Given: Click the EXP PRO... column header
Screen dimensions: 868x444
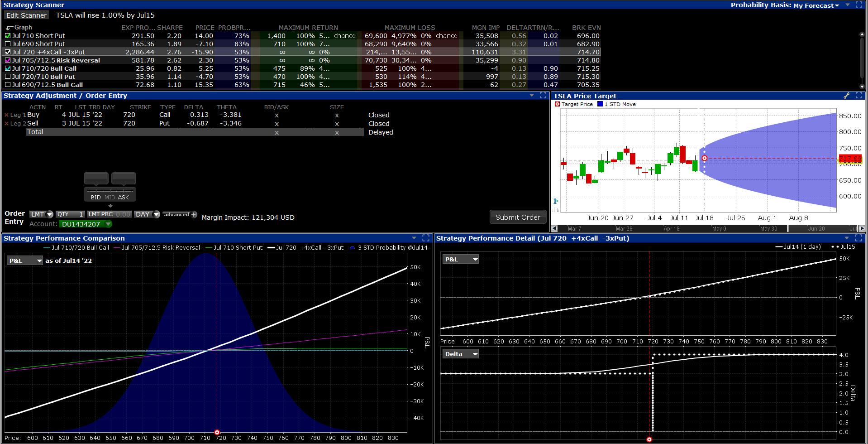Looking at the screenshot, I should pyautogui.click(x=138, y=28).
